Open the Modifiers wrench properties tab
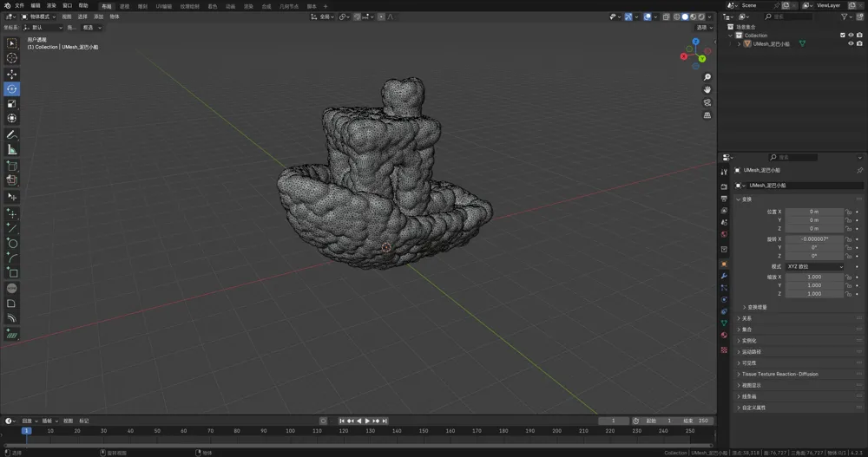The width and height of the screenshot is (868, 457). click(724, 276)
